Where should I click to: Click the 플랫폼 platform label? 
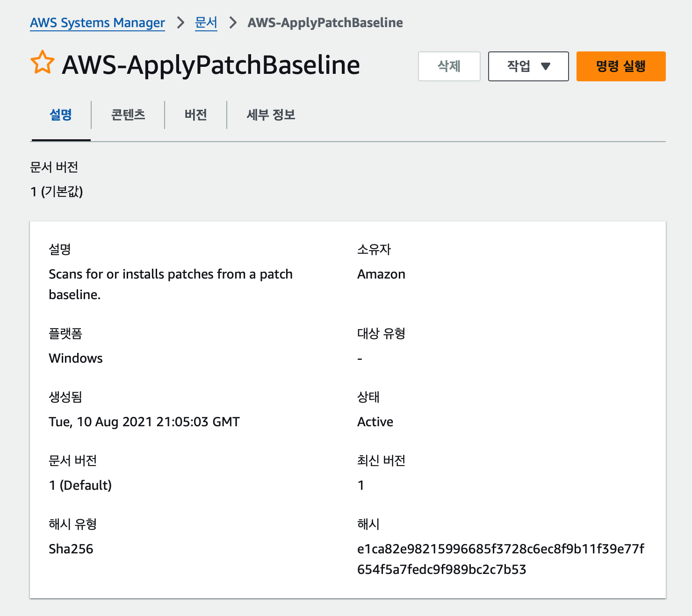65,333
